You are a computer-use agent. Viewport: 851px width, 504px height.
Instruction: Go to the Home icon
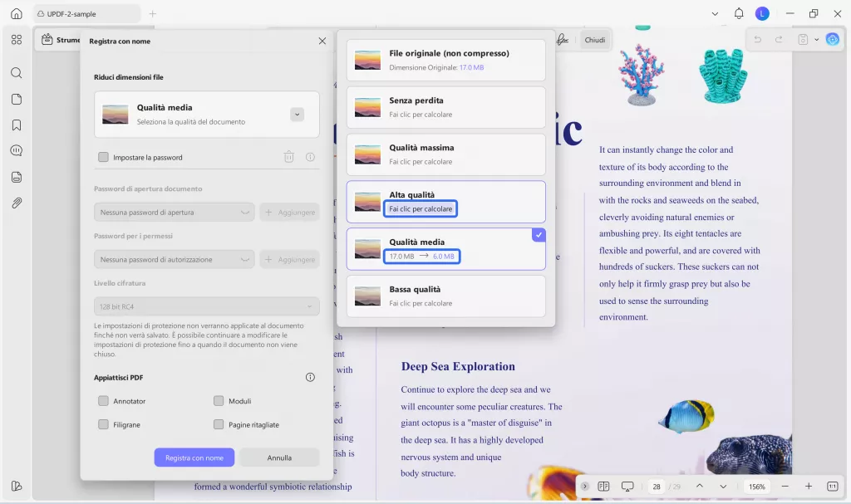click(17, 13)
